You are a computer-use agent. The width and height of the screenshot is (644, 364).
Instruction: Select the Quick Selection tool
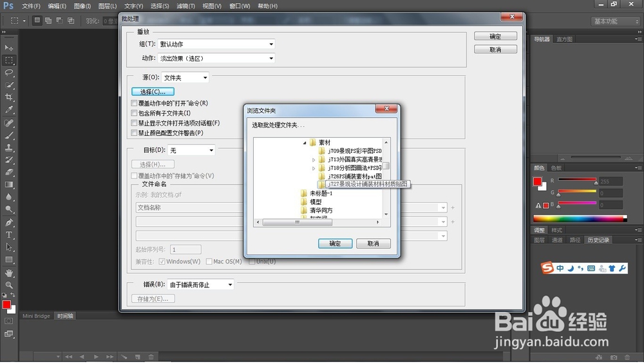[8, 85]
